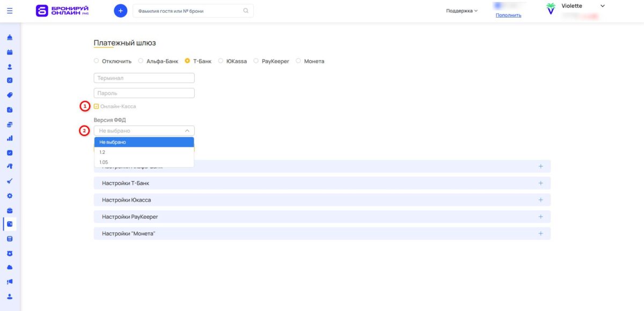The height and width of the screenshot is (311, 644).
Task: Open the last person icon below the megaphone
Action: click(x=10, y=296)
